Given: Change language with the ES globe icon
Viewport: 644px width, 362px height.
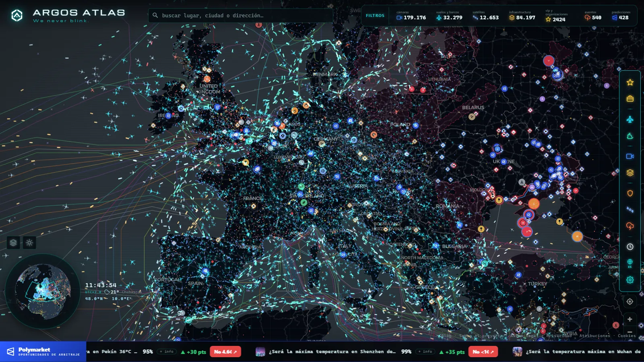Looking at the screenshot, I should pyautogui.click(x=630, y=263).
